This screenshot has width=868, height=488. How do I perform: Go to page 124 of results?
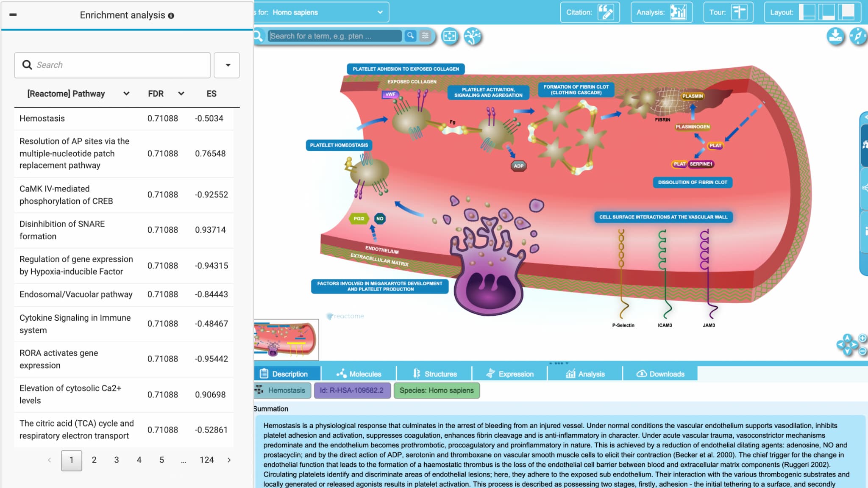click(206, 460)
